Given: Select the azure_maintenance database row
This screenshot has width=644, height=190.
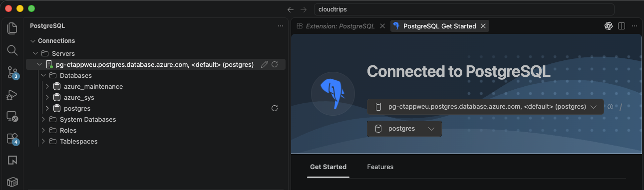Looking at the screenshot, I should (155, 86).
